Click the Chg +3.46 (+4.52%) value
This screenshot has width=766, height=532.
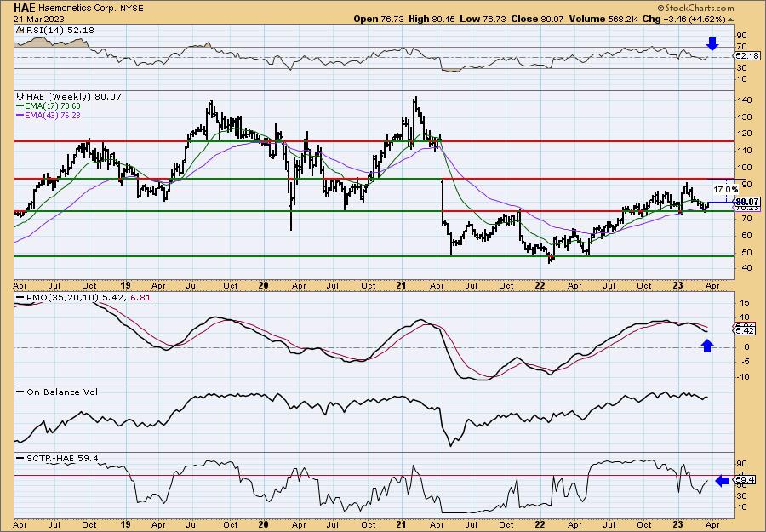[684, 19]
